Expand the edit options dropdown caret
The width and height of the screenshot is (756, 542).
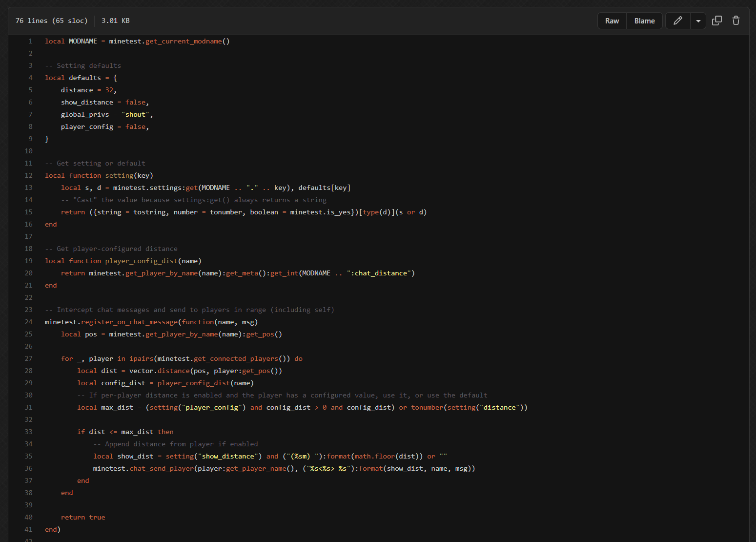click(x=698, y=21)
